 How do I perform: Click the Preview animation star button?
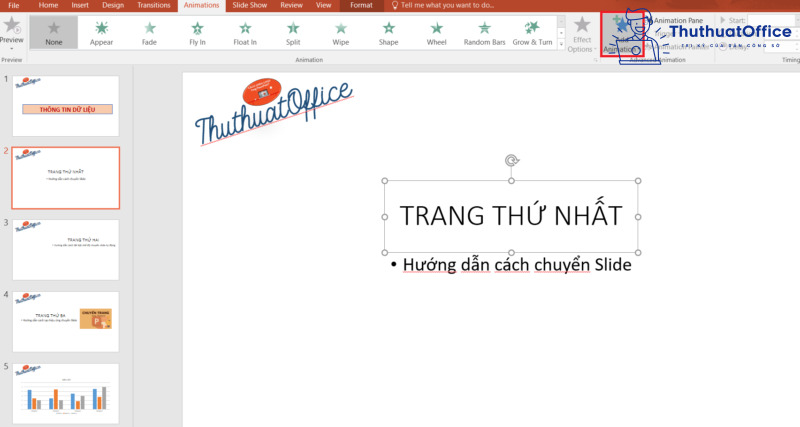pos(11,26)
